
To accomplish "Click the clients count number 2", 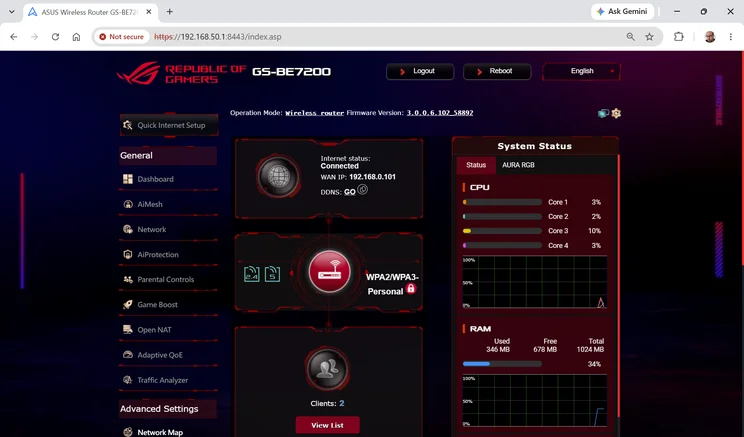I will click(342, 403).
